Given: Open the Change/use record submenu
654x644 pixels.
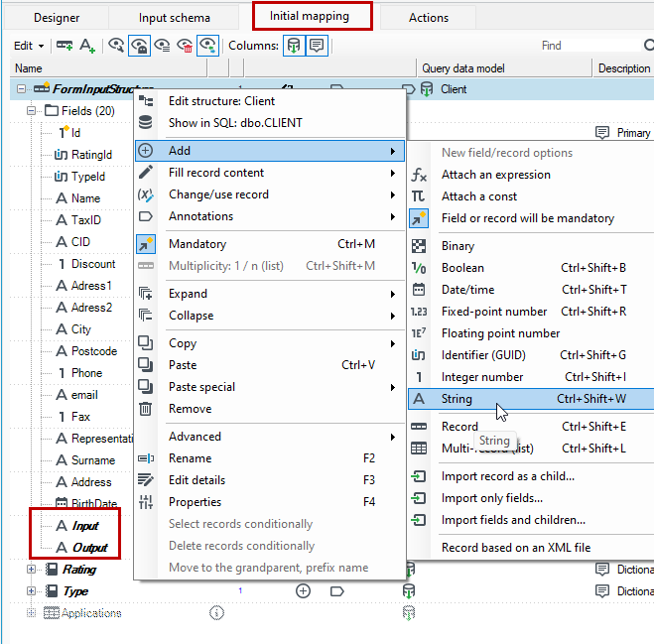Looking at the screenshot, I should [270, 194].
